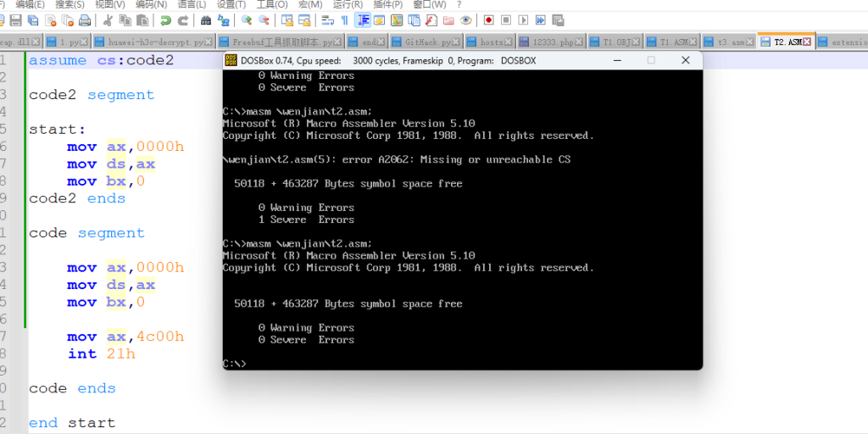This screenshot has height=434, width=868.
Task: Close the T2.ASM tab
Action: (808, 41)
